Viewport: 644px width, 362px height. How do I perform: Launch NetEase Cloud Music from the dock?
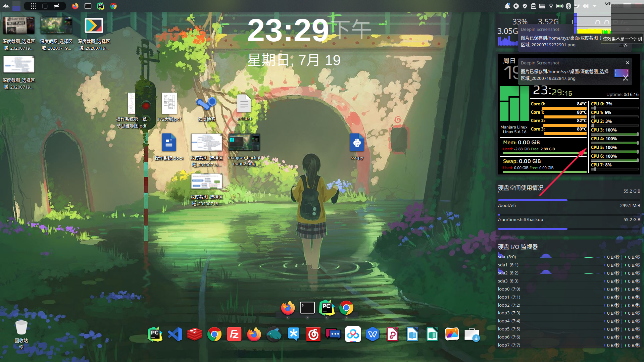313,334
